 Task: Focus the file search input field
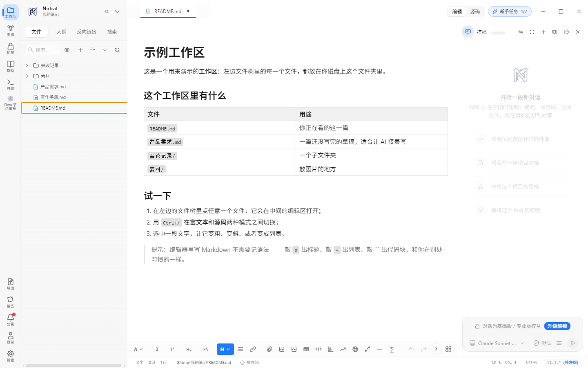(x=43, y=50)
